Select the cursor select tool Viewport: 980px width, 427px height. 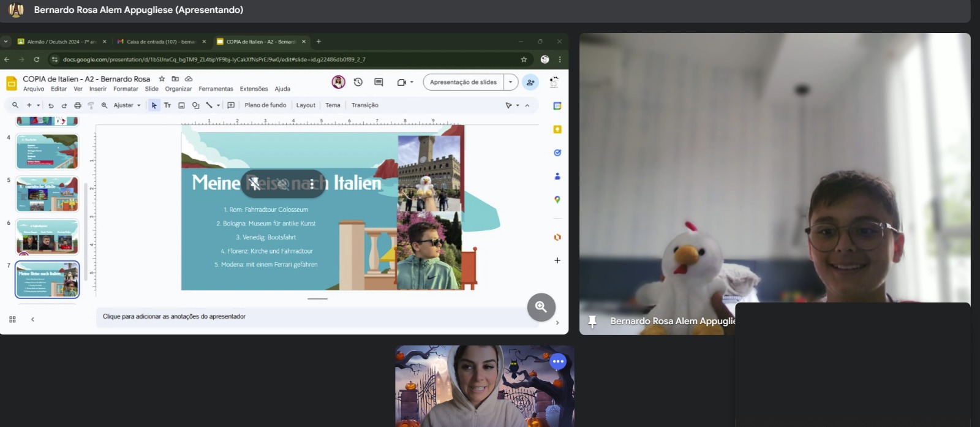[154, 105]
